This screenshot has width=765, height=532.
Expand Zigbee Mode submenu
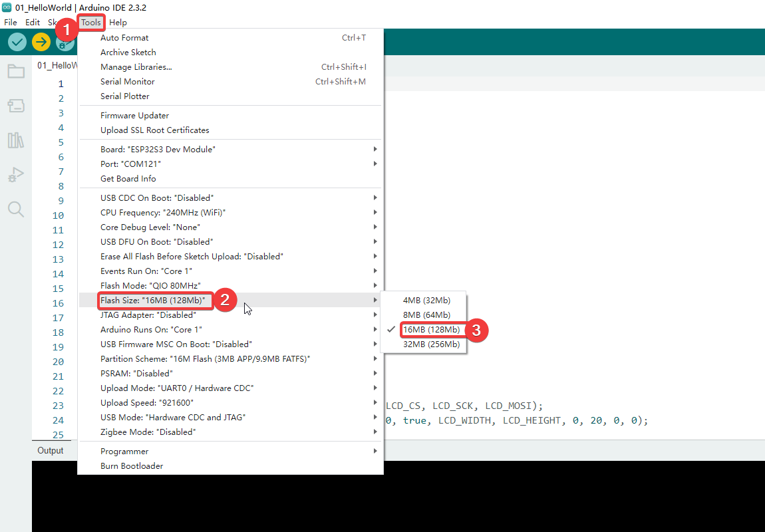tap(230, 432)
